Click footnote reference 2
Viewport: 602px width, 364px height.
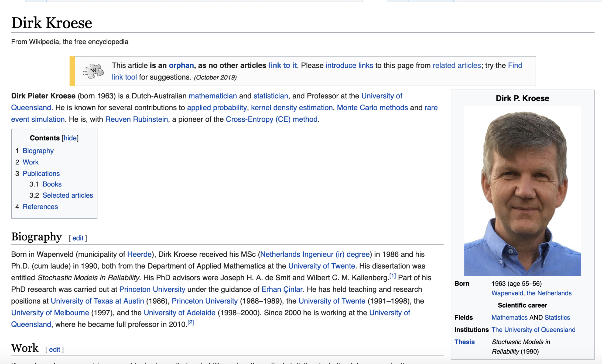pos(191,322)
